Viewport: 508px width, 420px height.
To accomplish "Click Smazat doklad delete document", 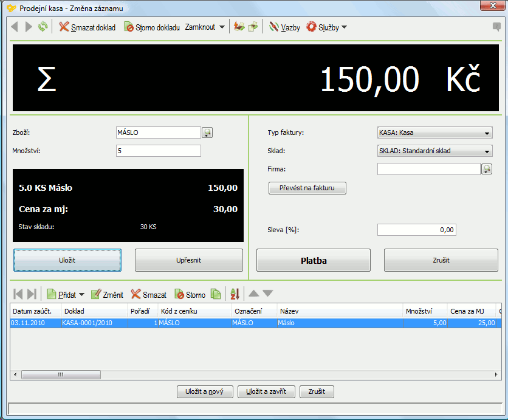I will point(87,27).
